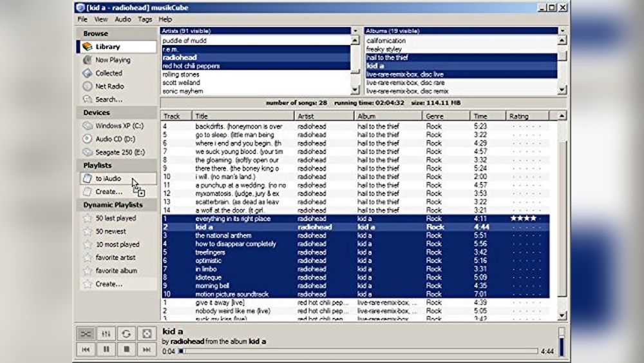Sort songs by the Time column
644x363 pixels.
click(488, 116)
